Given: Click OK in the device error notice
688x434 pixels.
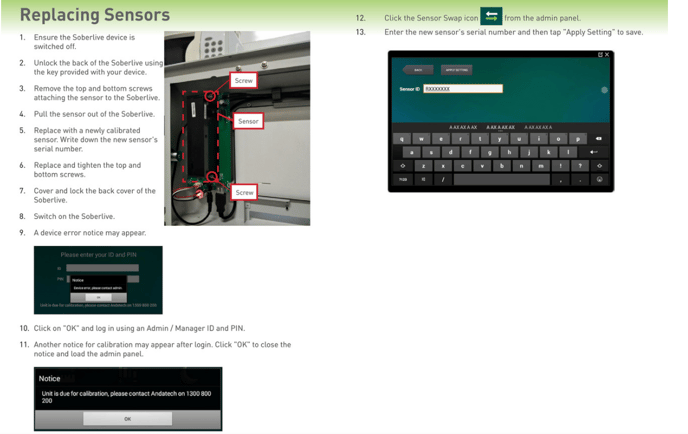Looking at the screenshot, I should 98,297.
